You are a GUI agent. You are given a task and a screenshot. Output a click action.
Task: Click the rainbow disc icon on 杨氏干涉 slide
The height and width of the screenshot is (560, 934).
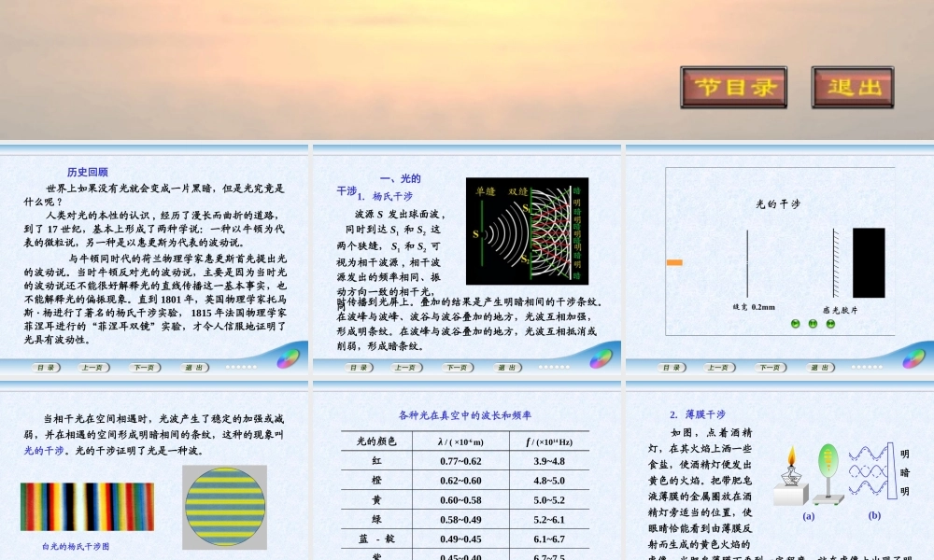[601, 358]
